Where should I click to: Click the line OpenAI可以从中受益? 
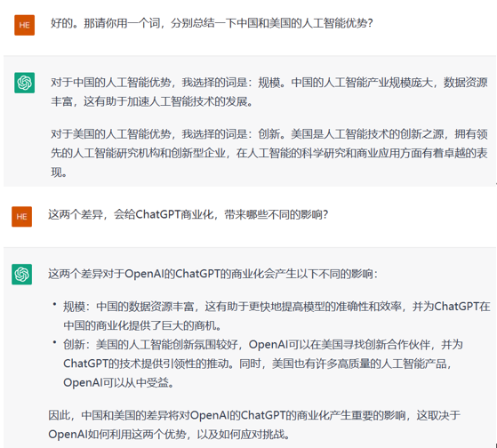pos(119,383)
